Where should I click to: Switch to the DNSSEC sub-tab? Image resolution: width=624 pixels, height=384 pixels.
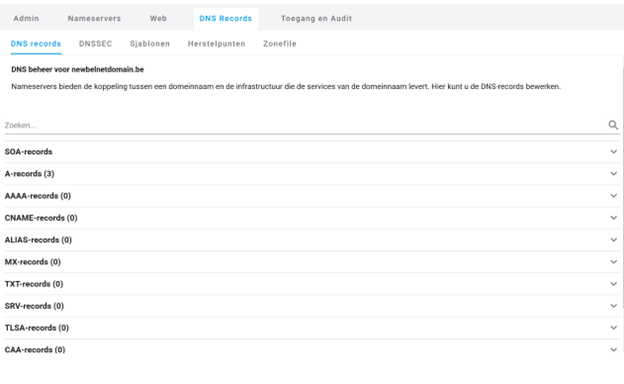[96, 44]
